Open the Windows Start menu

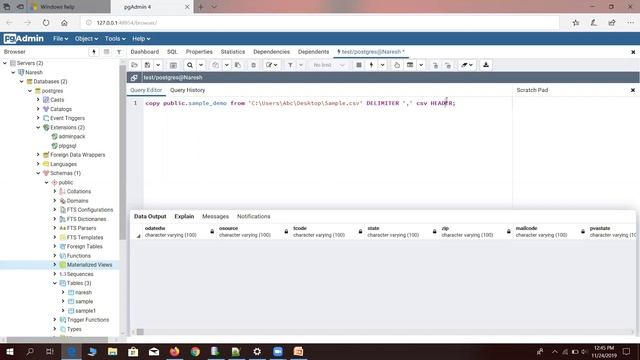coord(10,351)
